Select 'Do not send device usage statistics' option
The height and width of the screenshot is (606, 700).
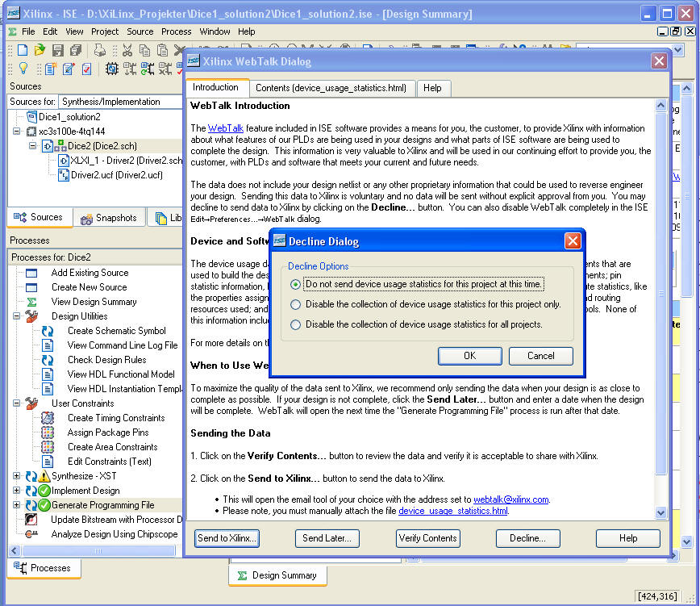(295, 285)
